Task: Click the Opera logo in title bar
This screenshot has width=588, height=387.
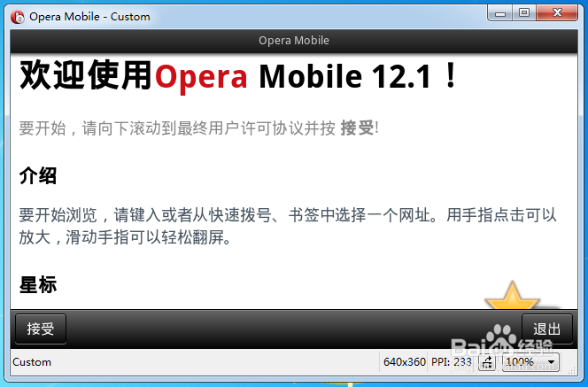Action: coord(18,17)
